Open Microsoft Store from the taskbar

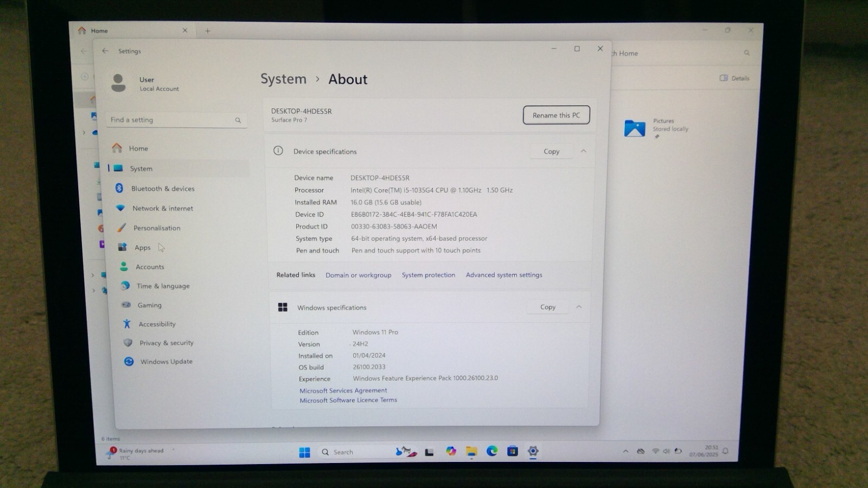point(513,451)
